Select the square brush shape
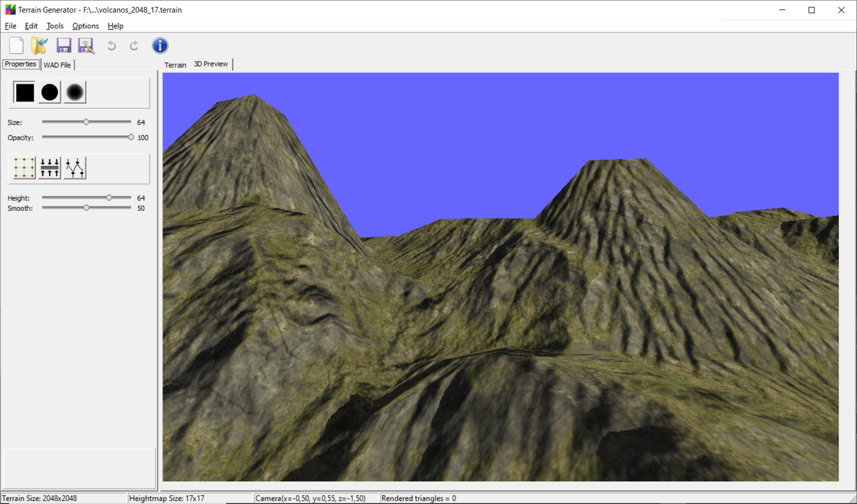 pos(25,92)
